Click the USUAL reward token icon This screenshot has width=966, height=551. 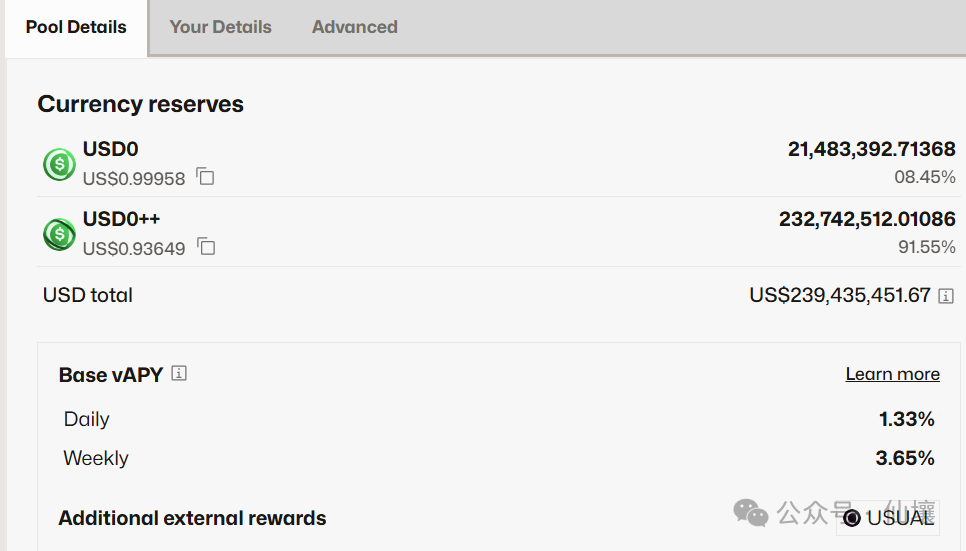pos(852,518)
